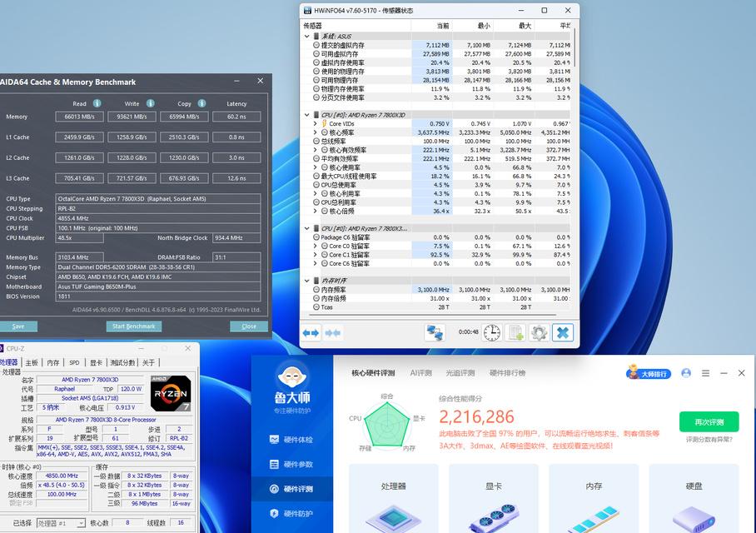
Task: Expand the 核心频率 row in HWiNFO
Action: [316, 132]
